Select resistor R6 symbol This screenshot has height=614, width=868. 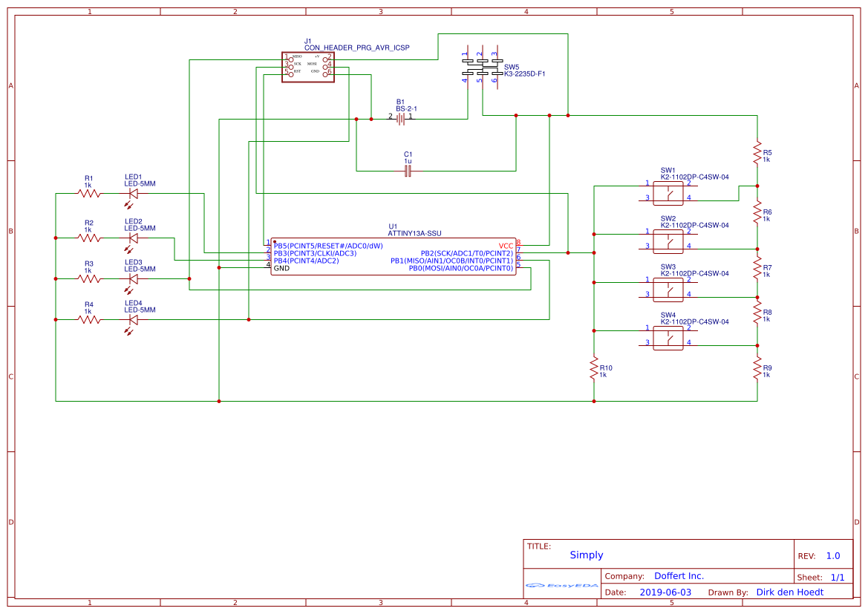click(x=757, y=212)
